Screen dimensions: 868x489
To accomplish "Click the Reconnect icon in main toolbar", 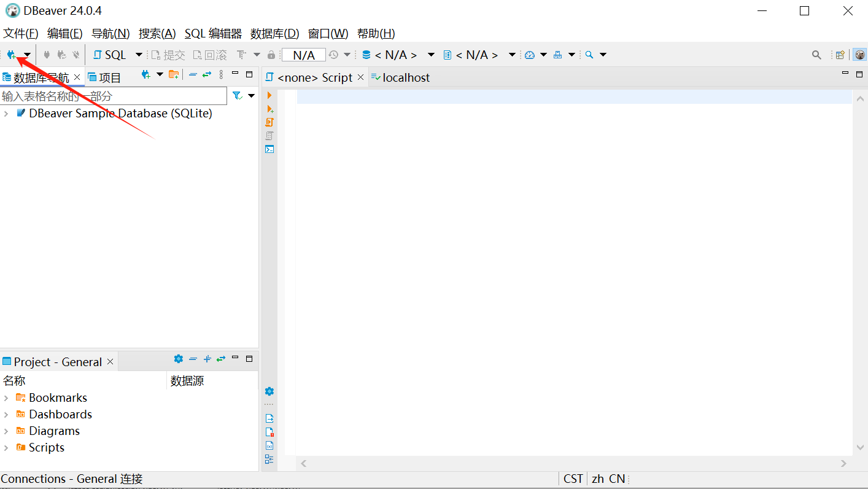I will (61, 55).
